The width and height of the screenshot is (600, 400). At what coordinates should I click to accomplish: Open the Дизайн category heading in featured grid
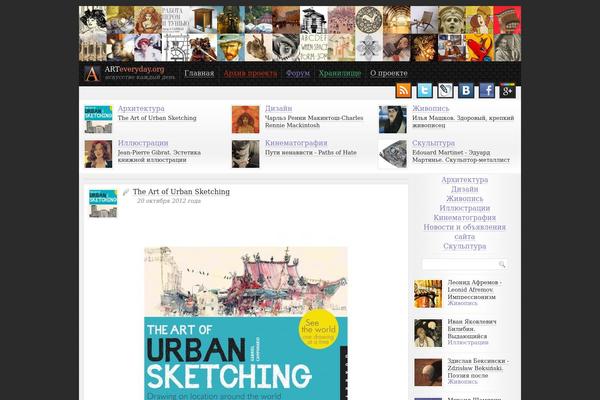pyautogui.click(x=279, y=108)
